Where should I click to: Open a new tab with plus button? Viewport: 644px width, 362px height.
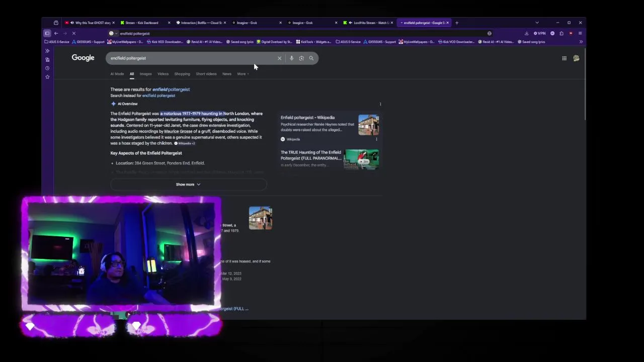pyautogui.click(x=457, y=23)
